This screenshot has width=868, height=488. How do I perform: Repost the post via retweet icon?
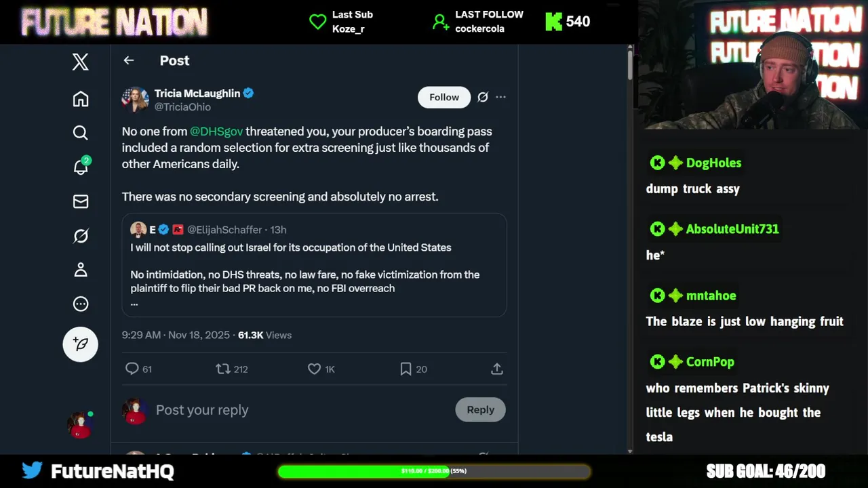[x=222, y=369]
